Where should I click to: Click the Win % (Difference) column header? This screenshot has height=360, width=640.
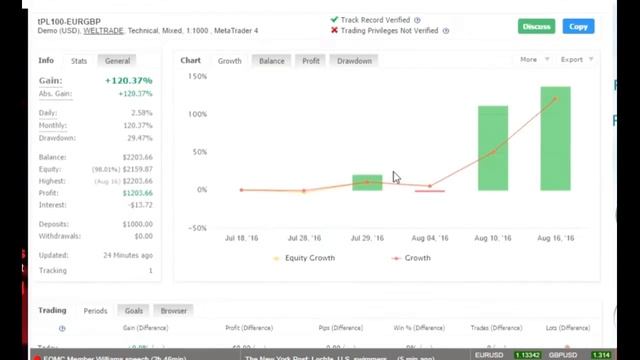419,328
